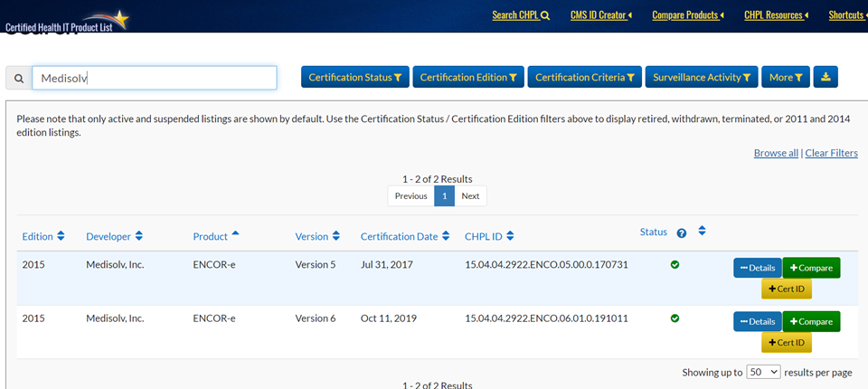Change results per page dropdown showing 50
The height and width of the screenshot is (389, 868).
[763, 372]
